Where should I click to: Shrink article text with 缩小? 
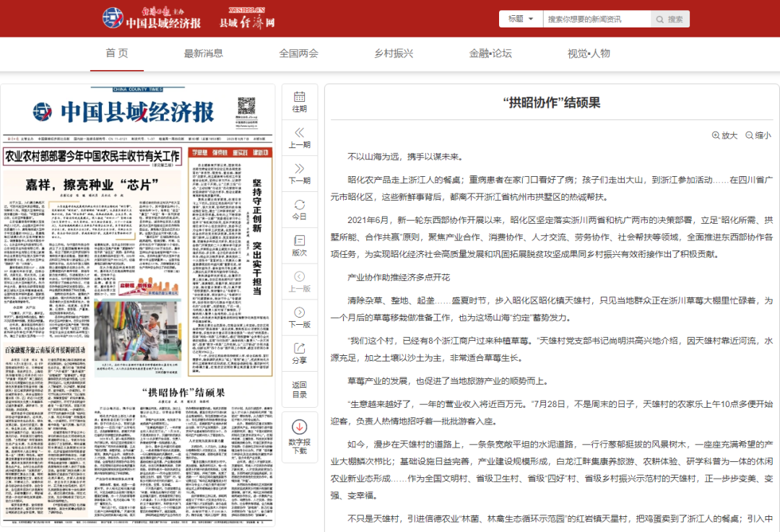coord(758,135)
